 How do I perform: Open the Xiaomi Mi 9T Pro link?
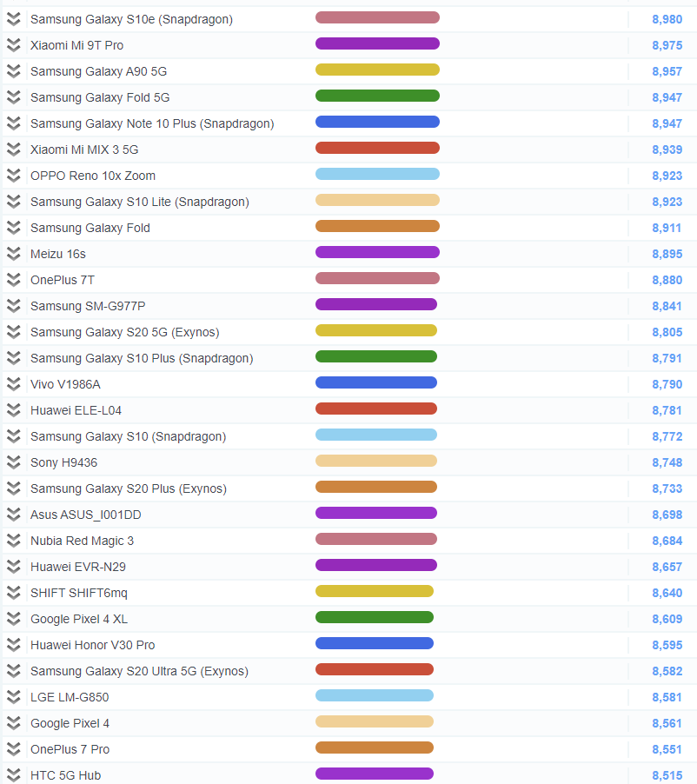(77, 45)
